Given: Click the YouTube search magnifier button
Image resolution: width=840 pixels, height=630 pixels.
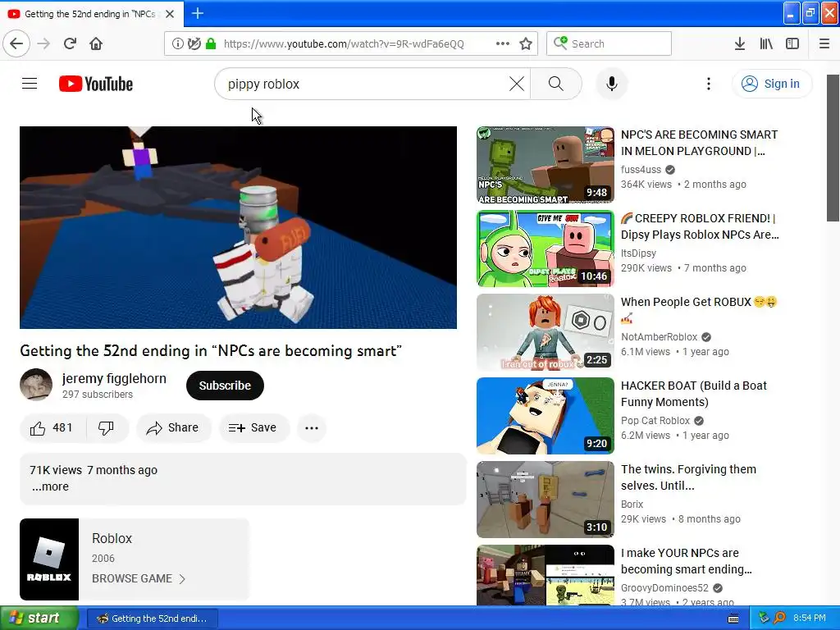Looking at the screenshot, I should pyautogui.click(x=556, y=84).
